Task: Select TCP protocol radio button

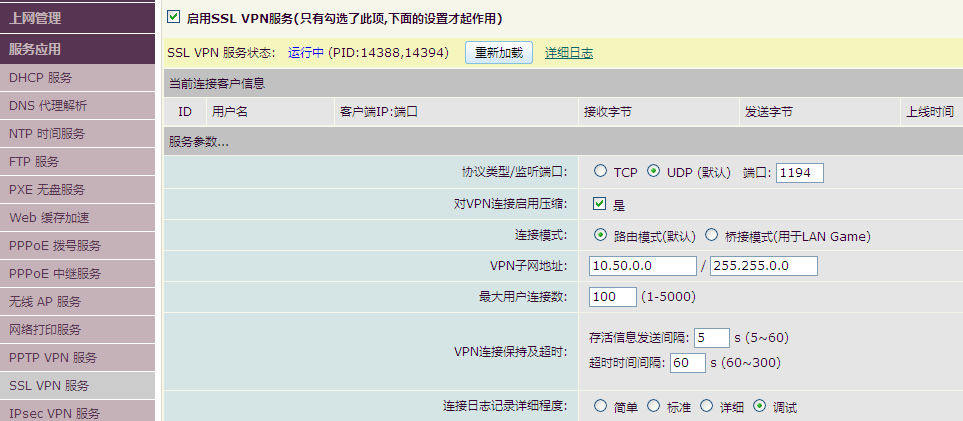Action: [x=600, y=172]
